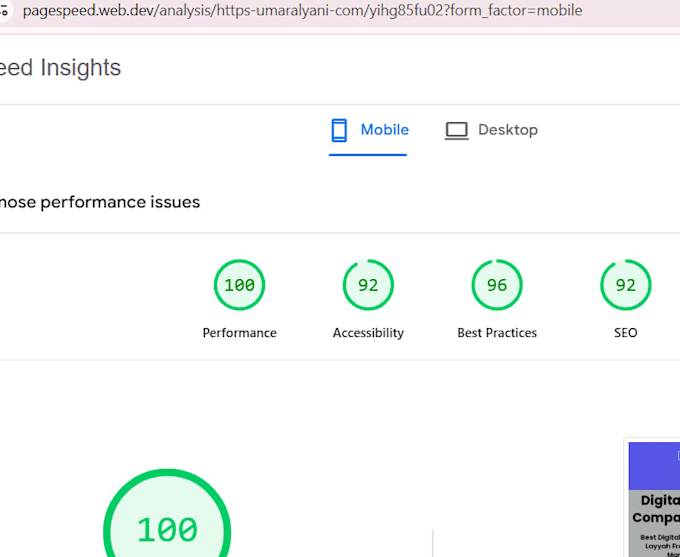Viewport: 680px width, 557px height.
Task: Click the diagnose performance issues heading
Action: (x=100, y=202)
